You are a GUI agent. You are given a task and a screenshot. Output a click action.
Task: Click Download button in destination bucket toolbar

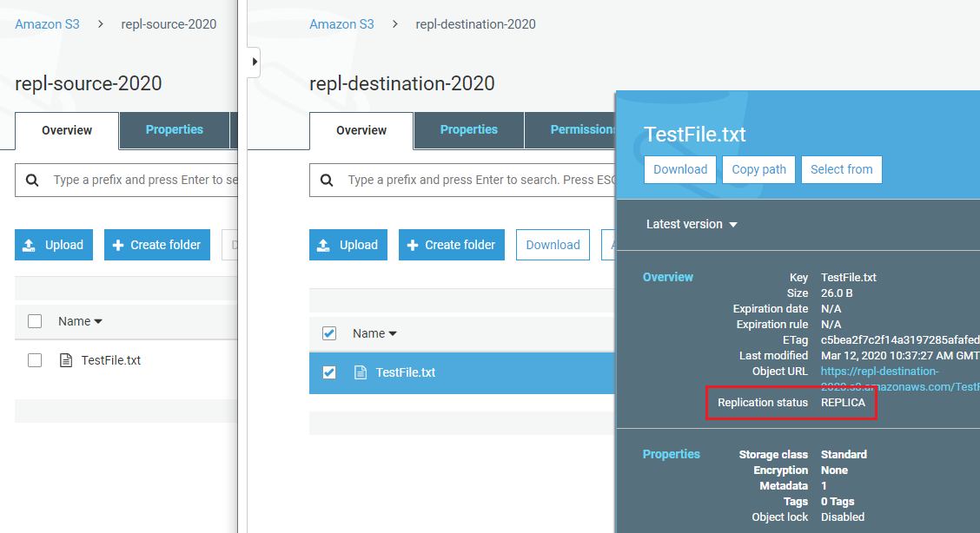553,245
